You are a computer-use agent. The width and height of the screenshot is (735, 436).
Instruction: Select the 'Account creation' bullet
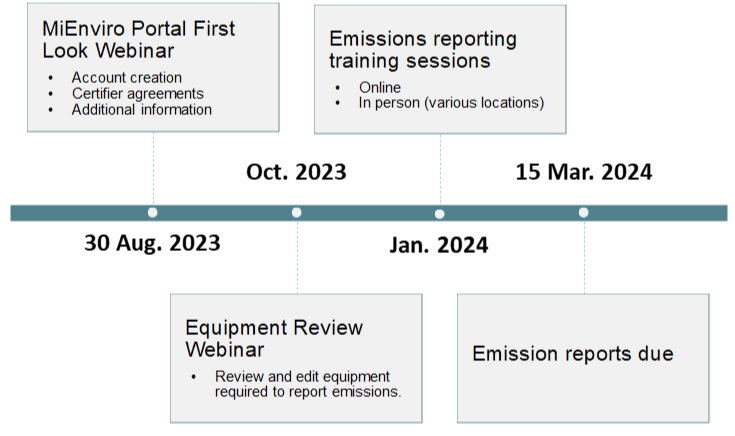(x=127, y=77)
